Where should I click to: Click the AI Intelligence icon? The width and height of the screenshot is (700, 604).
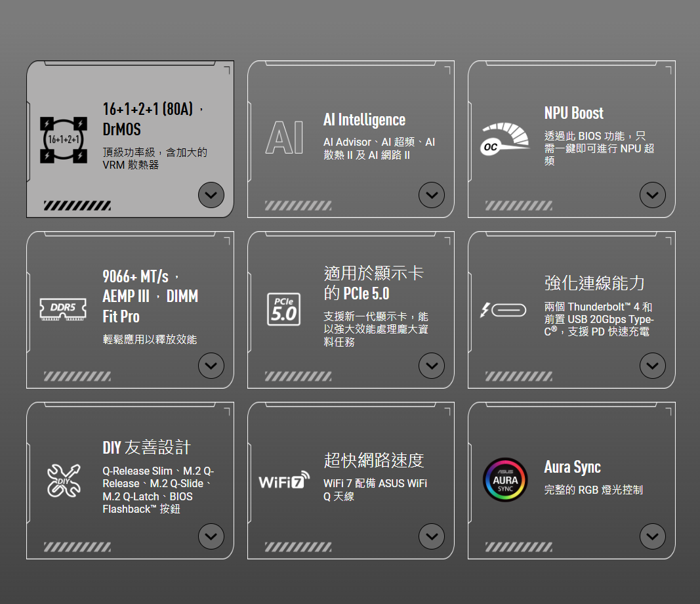284,139
